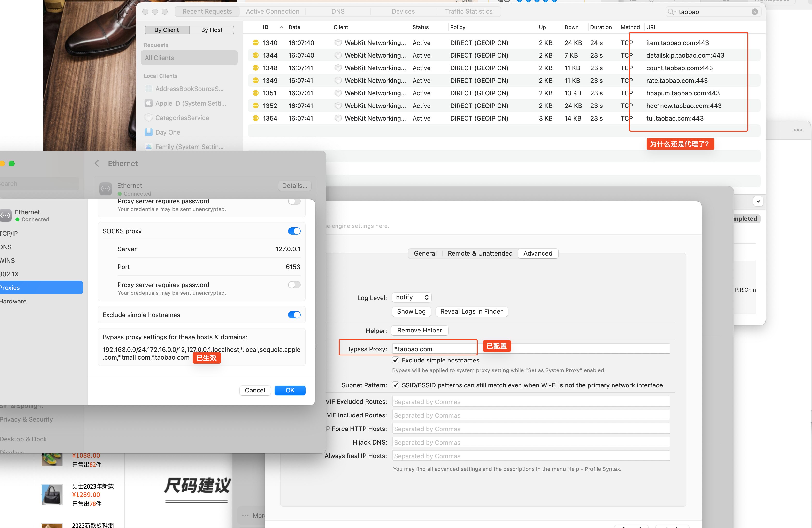Select TCP/IP in Ethernet sidebar
Screen dimensions: 812x528
[x=41, y=233]
